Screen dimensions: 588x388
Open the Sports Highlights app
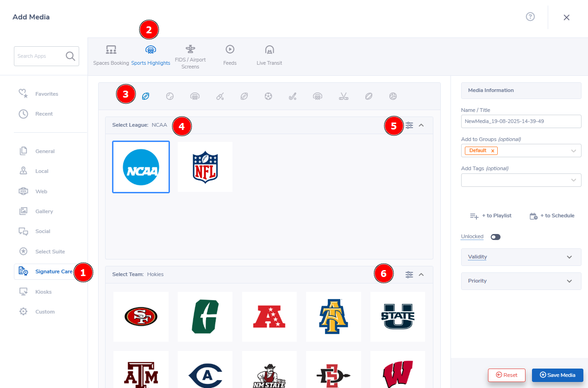[x=150, y=55]
